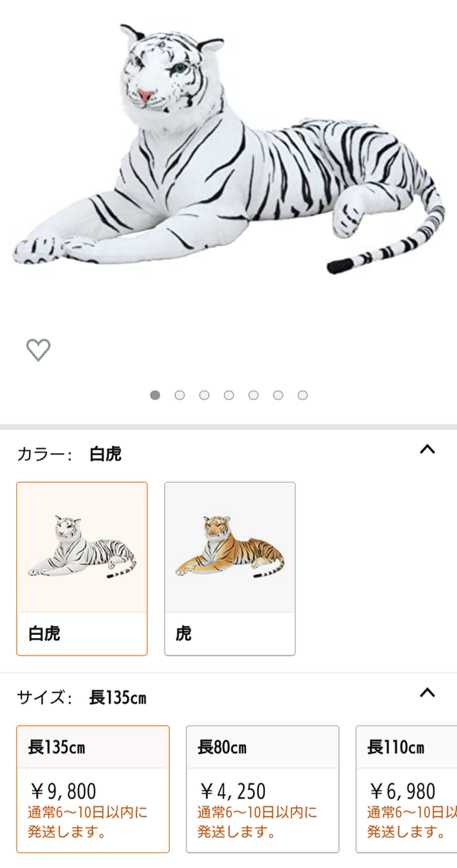Choose the 長80cm size option
The width and height of the screenshot is (457, 868).
(263, 789)
